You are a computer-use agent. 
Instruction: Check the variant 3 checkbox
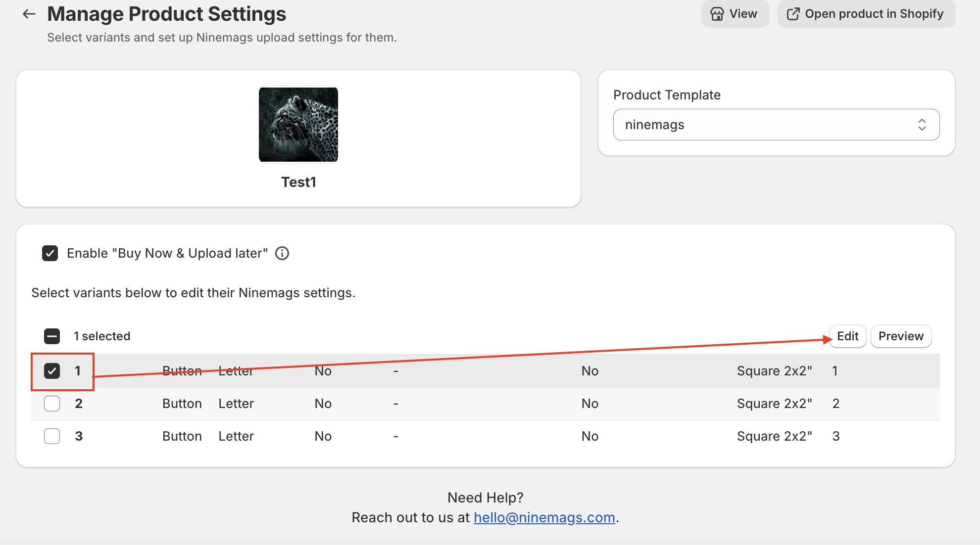pyautogui.click(x=52, y=436)
